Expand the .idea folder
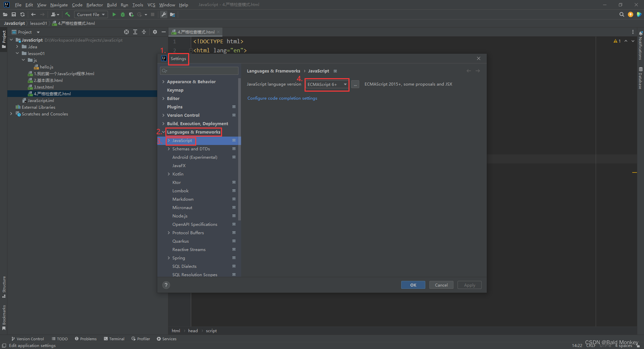644x349 pixels. 17,47
